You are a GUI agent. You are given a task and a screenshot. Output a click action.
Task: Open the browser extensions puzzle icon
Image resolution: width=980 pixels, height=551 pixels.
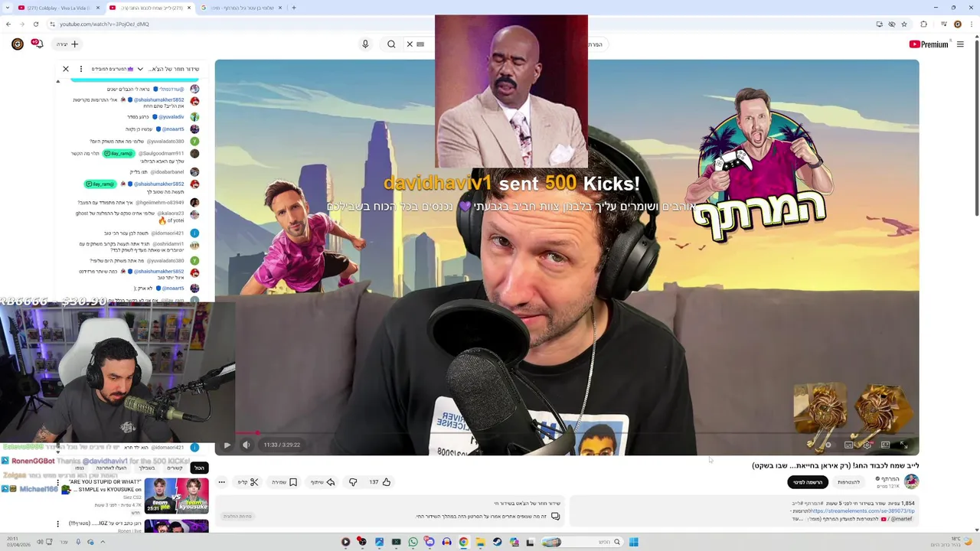(923, 24)
